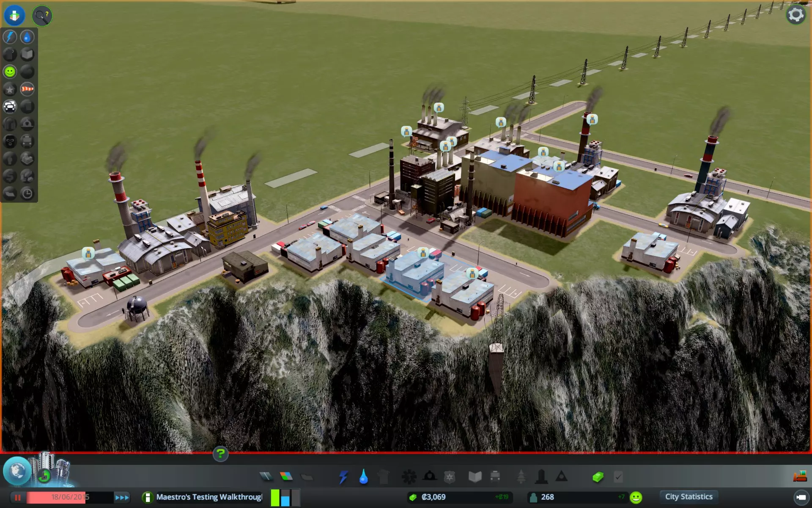Viewport: 812px width, 508px height.
Task: Toggle the Wind info view overlay
Action: point(27,89)
